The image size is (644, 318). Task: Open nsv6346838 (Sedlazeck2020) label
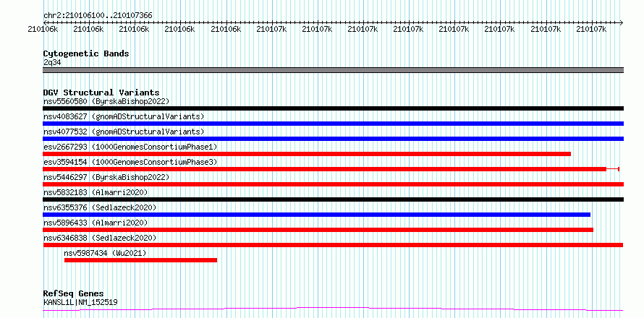pos(100,238)
